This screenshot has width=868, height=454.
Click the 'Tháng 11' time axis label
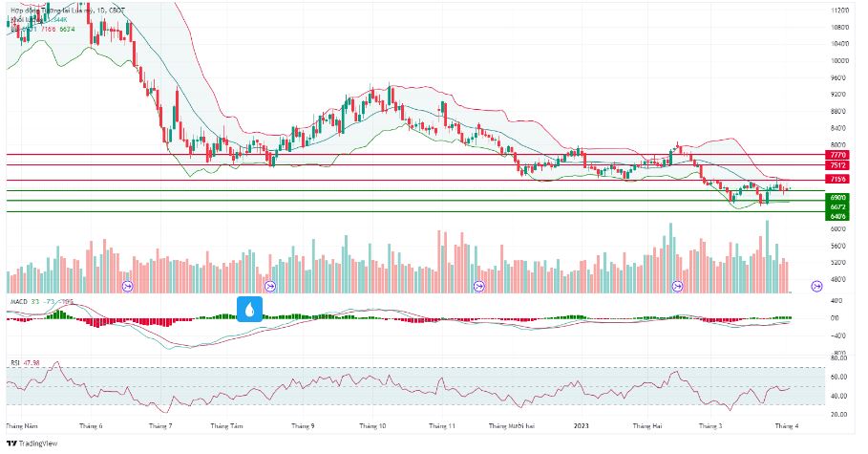442,426
